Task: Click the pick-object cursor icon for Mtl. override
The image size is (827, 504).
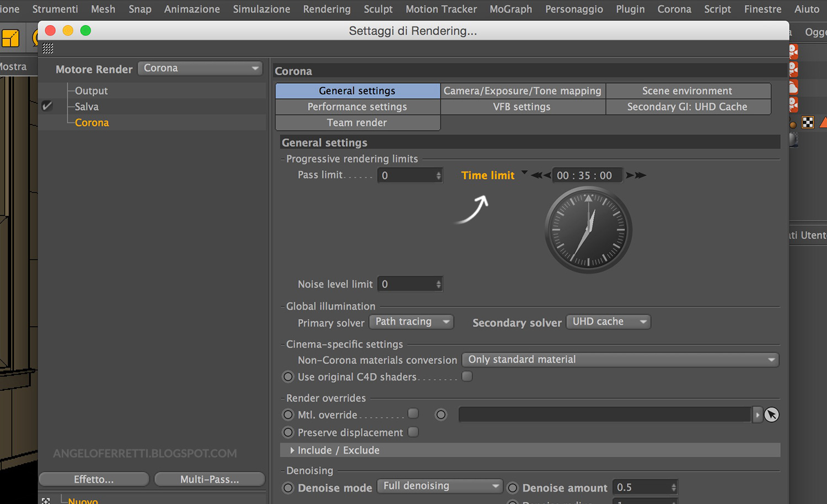Action: (771, 415)
